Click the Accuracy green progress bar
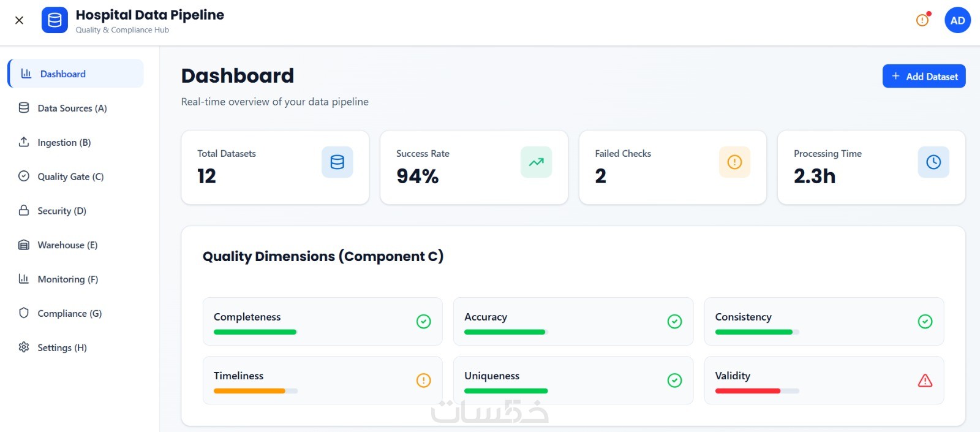 pos(505,332)
